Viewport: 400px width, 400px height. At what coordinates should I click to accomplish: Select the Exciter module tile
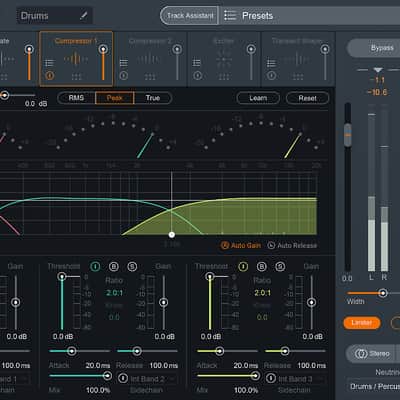[224, 59]
